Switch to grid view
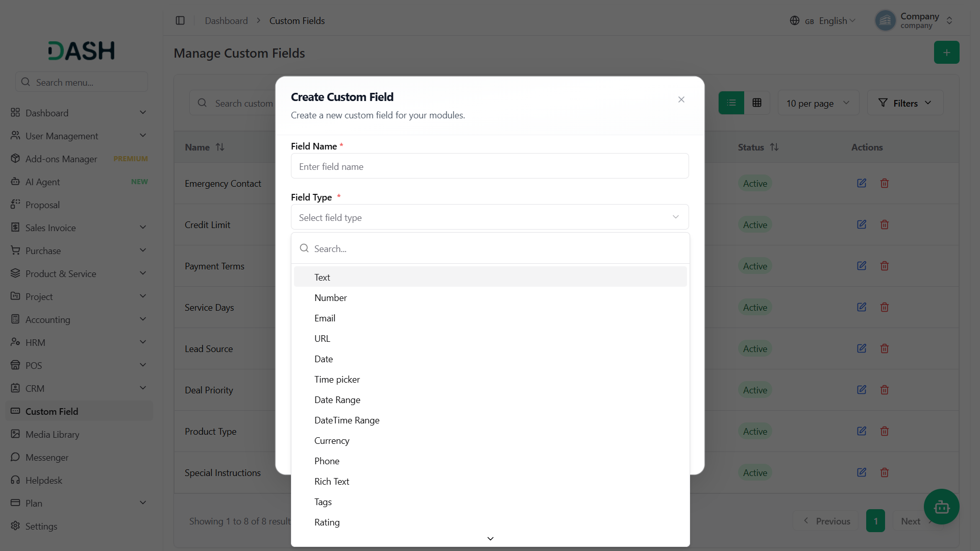Screen dimensions: 980x551 (757, 103)
